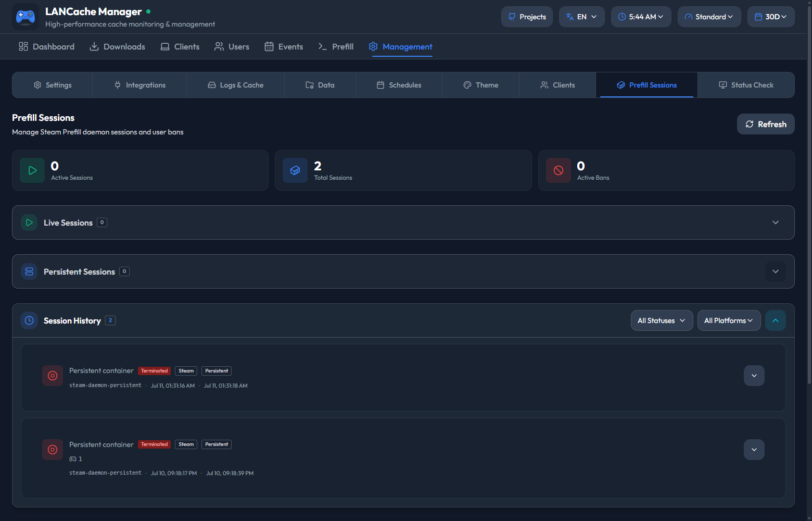Screen dimensions: 812x521
Task: Switch to the Status Check tab
Action: point(746,85)
